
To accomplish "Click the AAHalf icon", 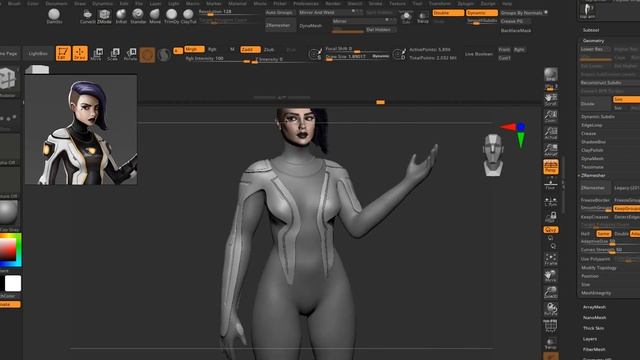I will (551, 150).
